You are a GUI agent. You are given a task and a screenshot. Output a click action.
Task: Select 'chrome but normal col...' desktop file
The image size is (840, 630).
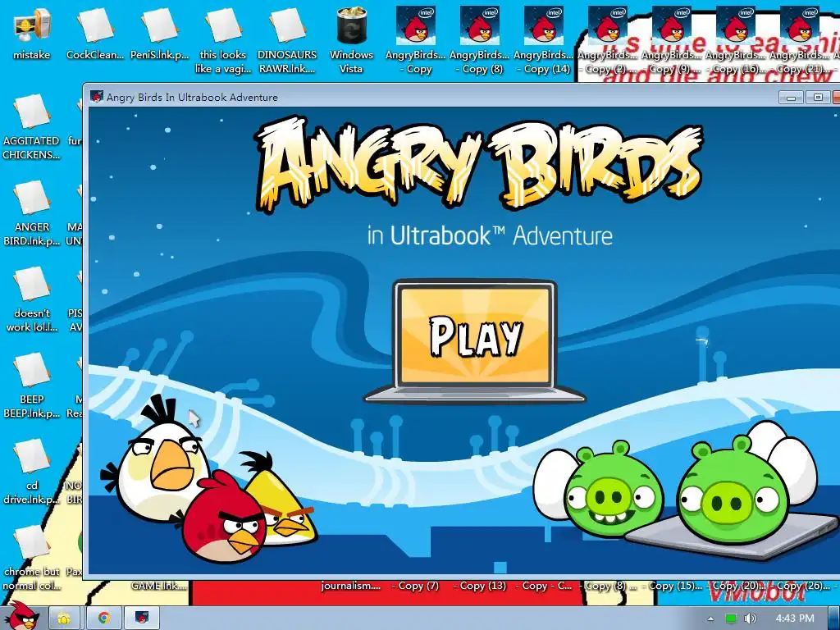click(32, 558)
